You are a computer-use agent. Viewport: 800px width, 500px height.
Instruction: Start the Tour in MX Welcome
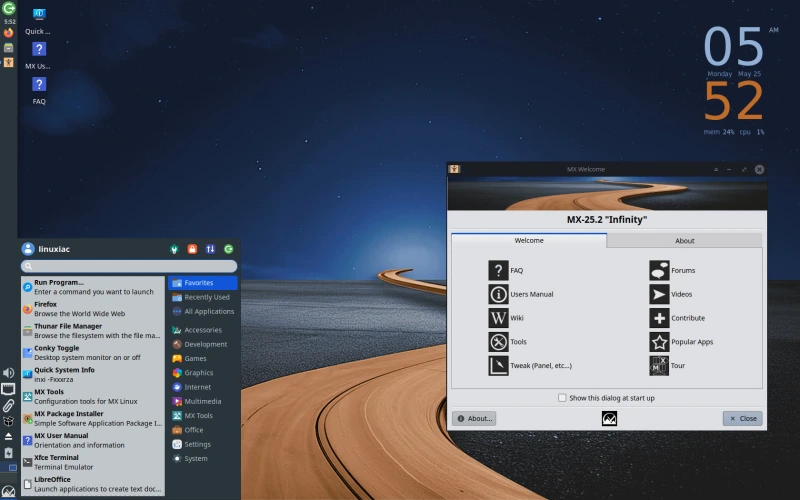(667, 366)
